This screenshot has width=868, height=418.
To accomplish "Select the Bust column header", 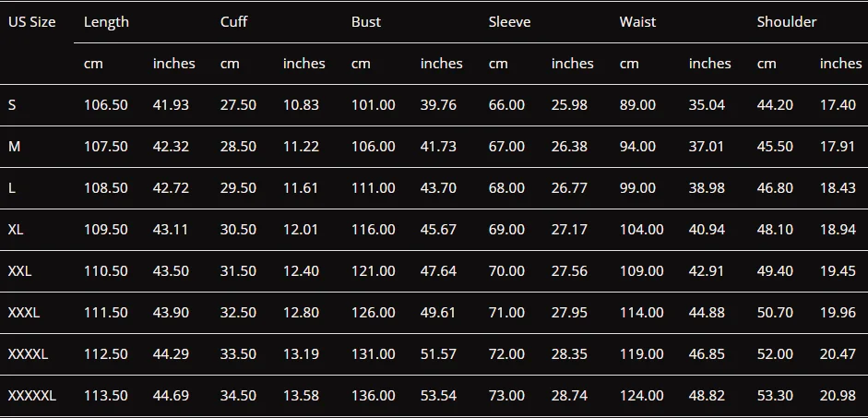I will (366, 22).
